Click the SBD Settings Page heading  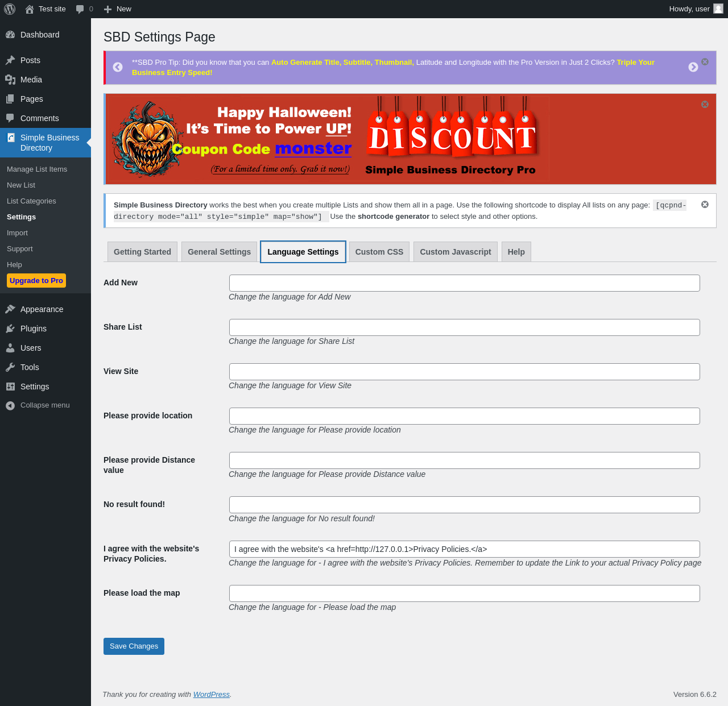point(159,37)
